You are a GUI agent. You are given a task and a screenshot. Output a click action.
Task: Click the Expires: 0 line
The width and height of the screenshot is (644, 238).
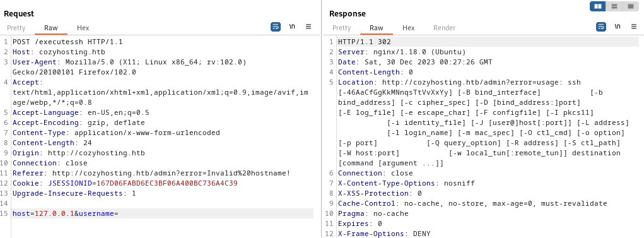(x=360, y=223)
